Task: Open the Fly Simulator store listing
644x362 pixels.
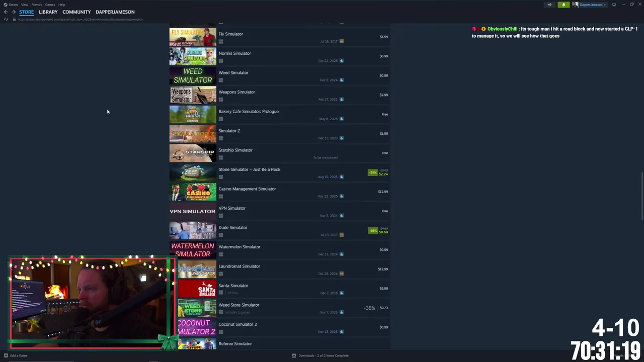Action: click(x=279, y=37)
